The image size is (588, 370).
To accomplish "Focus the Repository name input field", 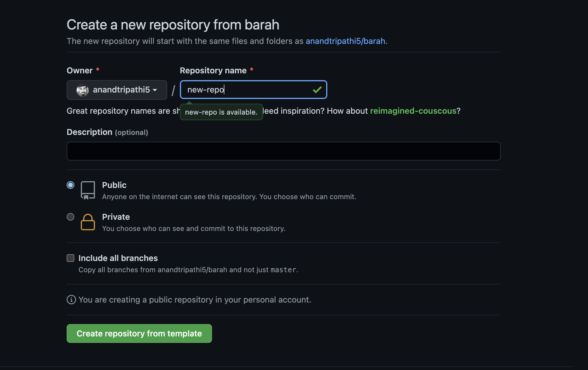I will coord(248,90).
